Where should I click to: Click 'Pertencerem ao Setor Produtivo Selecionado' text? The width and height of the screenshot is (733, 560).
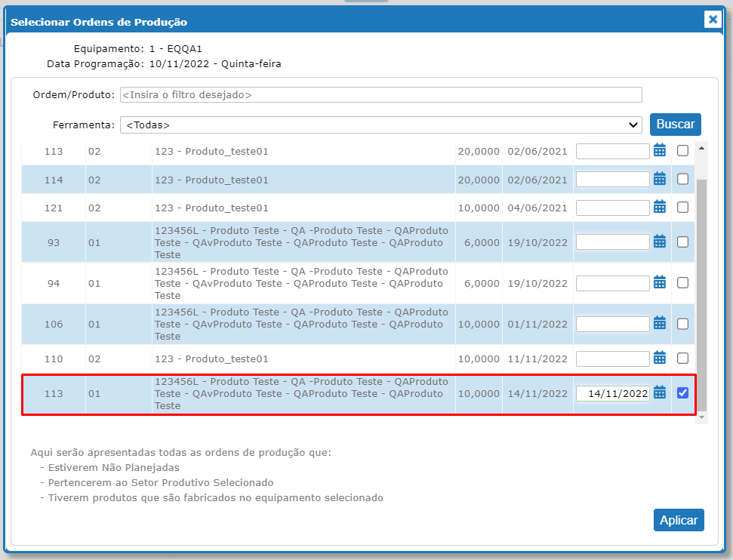161,482
